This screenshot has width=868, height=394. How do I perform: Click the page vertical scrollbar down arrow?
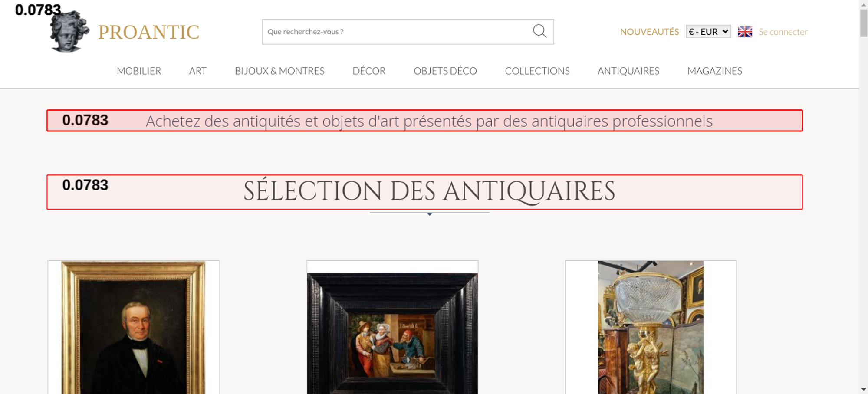(x=864, y=389)
